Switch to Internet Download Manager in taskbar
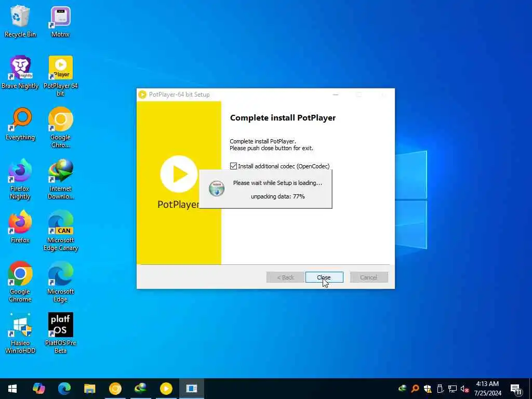The width and height of the screenshot is (532, 399). point(140,389)
